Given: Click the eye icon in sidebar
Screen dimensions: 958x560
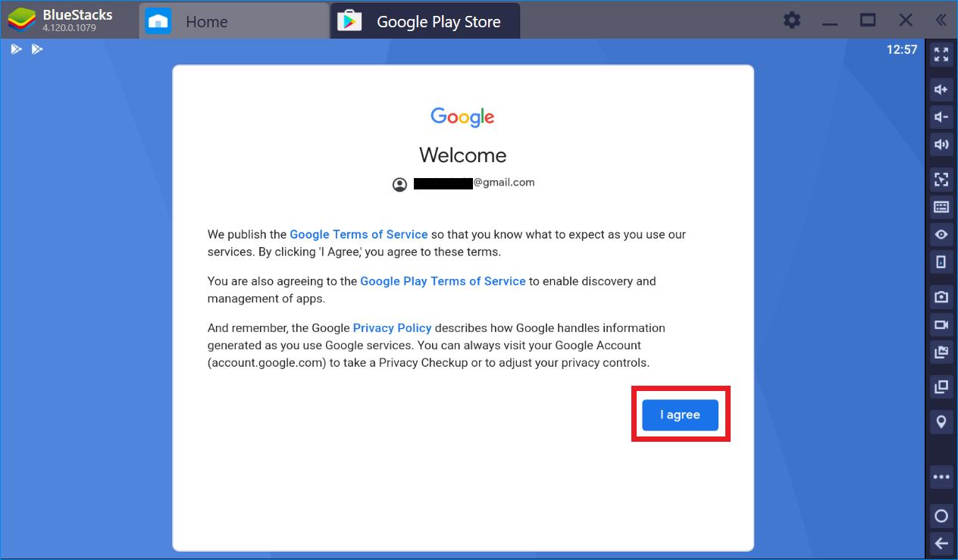Looking at the screenshot, I should coord(941,234).
